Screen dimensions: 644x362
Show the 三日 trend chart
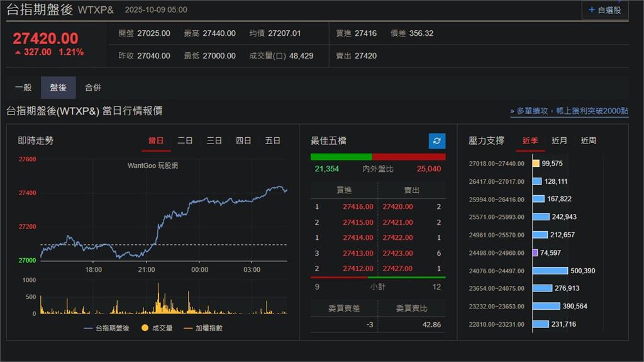(x=214, y=141)
